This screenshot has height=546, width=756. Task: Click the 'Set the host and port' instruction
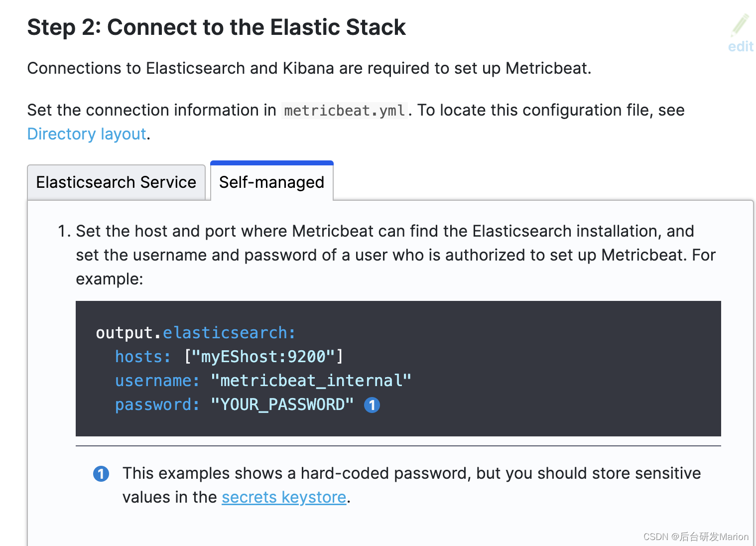pos(395,255)
